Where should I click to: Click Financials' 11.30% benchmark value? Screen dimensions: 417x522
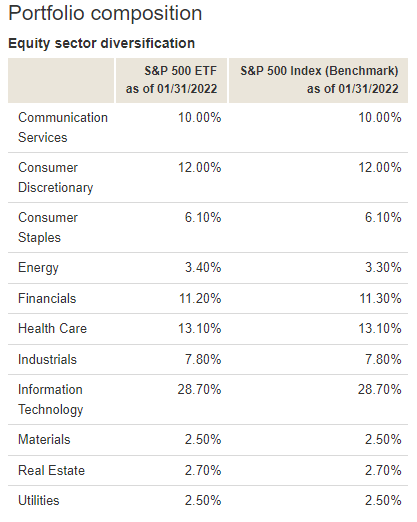point(380,298)
